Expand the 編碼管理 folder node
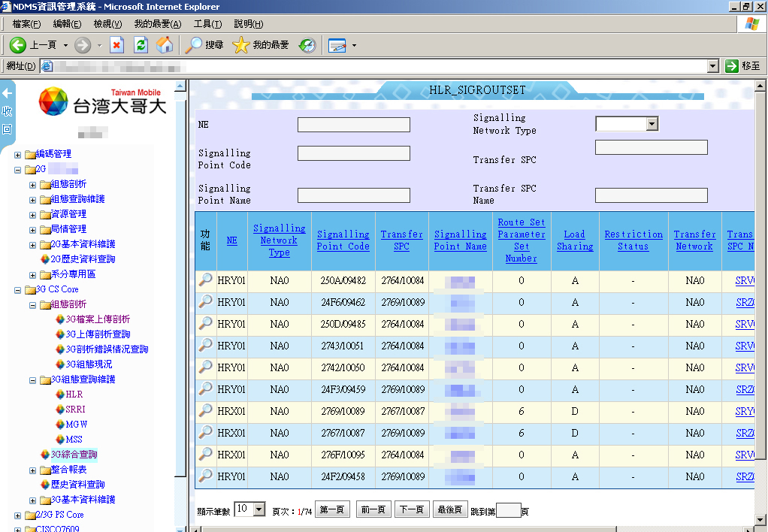768x532 pixels. coord(18,154)
